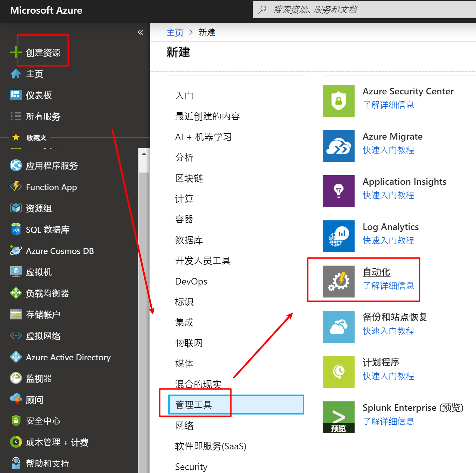Viewport: 476px width, 473px height.
Task: Click the 创建资源 sidebar label
Action: [x=43, y=53]
